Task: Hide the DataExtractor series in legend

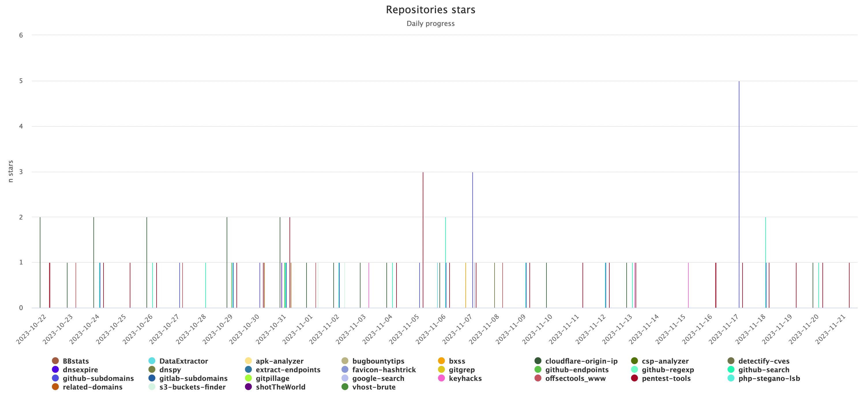Action: [x=183, y=361]
